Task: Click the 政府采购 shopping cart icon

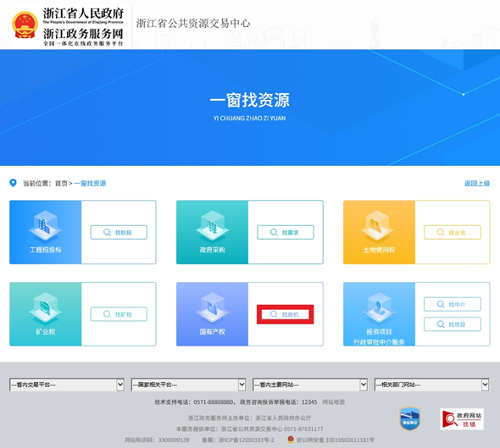Action: tap(212, 225)
